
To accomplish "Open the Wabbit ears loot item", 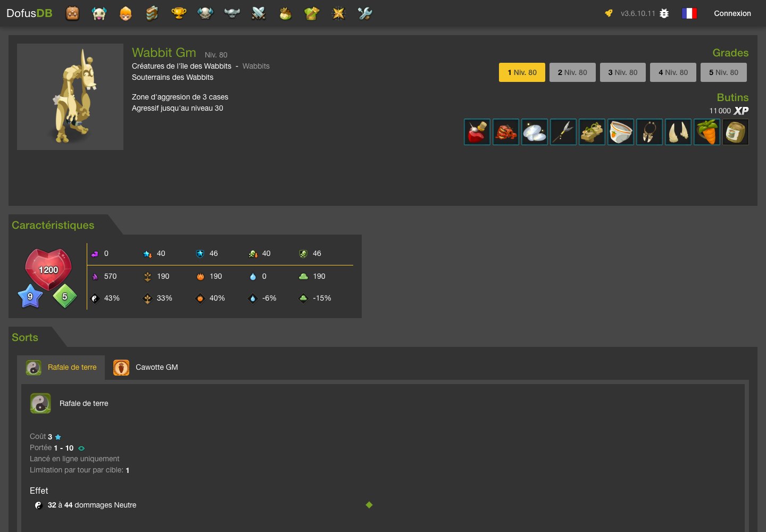I will pyautogui.click(x=678, y=132).
